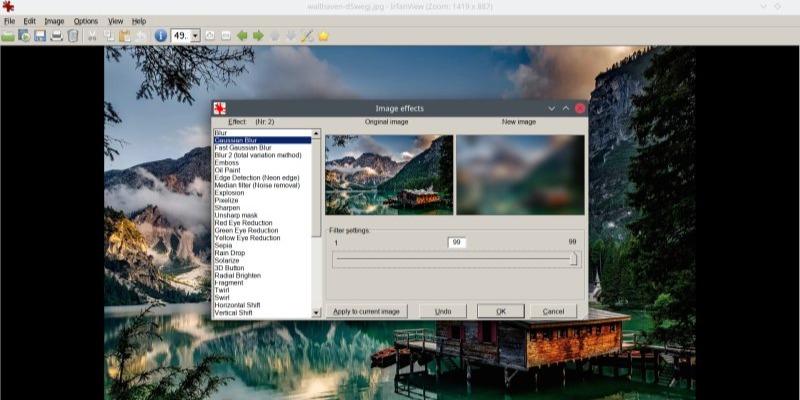Go to next image with green right arrow
The image size is (800, 400).
pos(258,36)
